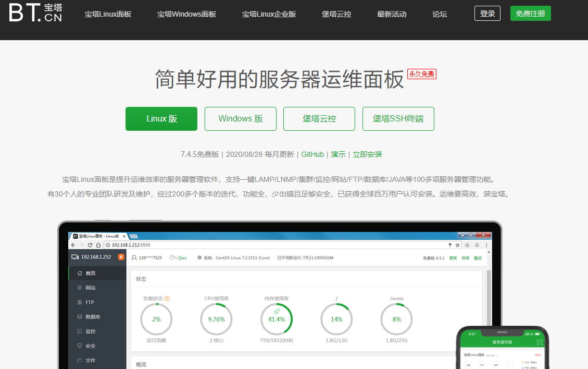This screenshot has width=588, height=369.
Task: Click the 修复 link in the demo panel
Action: pyautogui.click(x=466, y=259)
